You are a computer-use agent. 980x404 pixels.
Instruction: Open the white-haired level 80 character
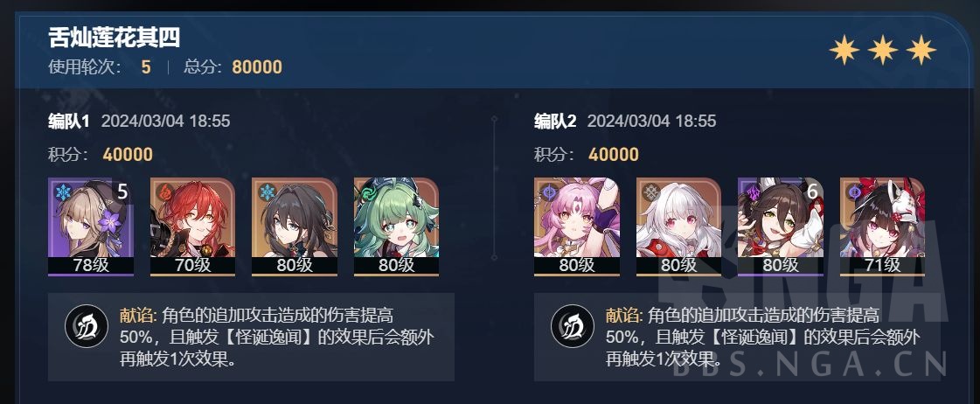678,226
